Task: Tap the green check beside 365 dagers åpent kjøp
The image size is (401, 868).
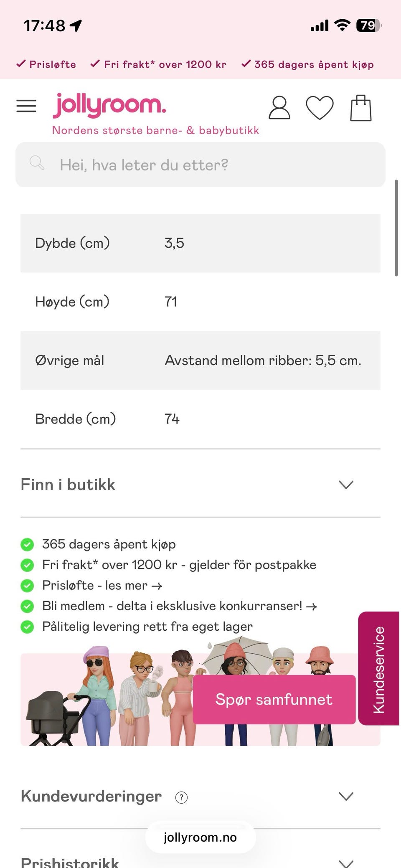Action: pos(27,545)
